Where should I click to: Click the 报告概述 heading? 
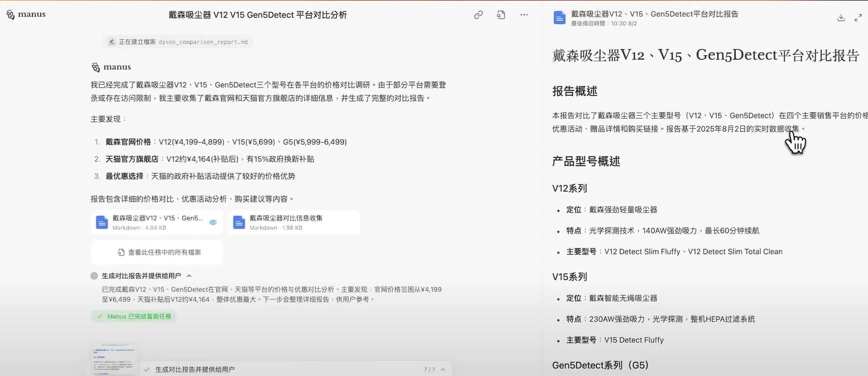point(575,91)
